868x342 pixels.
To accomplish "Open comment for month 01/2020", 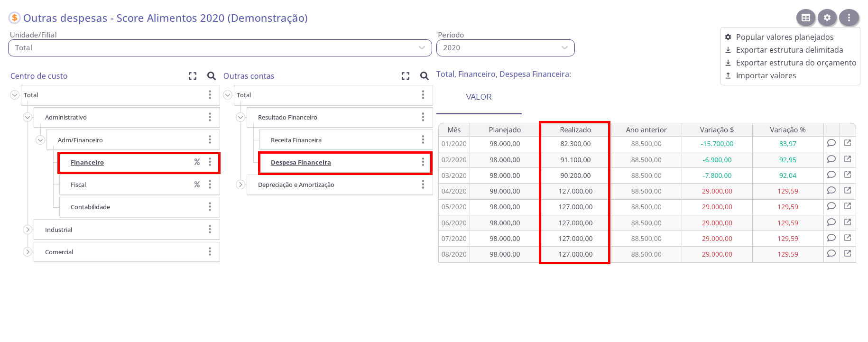I will (831, 143).
